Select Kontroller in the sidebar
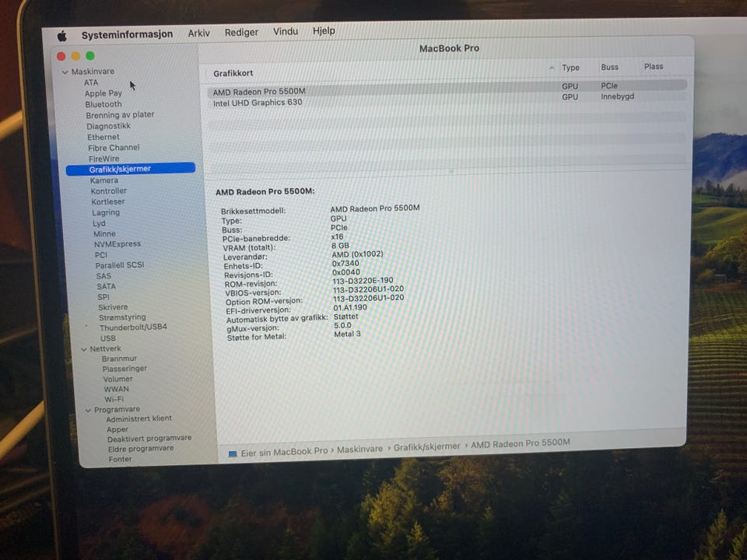The image size is (747, 560). 109,191
